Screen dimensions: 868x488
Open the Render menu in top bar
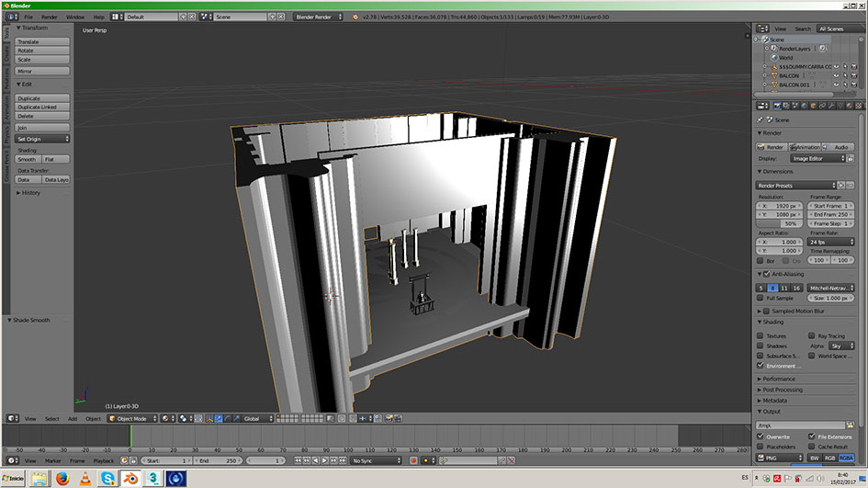(x=49, y=17)
